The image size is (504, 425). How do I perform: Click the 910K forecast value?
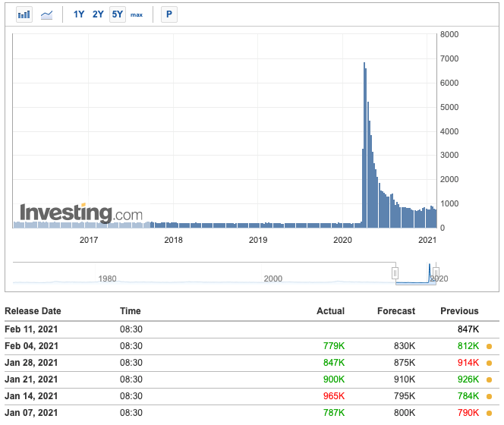point(405,379)
